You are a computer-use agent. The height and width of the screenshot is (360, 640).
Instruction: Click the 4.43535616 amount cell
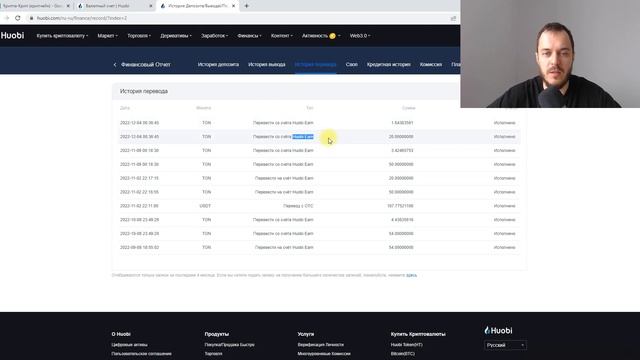402,220
